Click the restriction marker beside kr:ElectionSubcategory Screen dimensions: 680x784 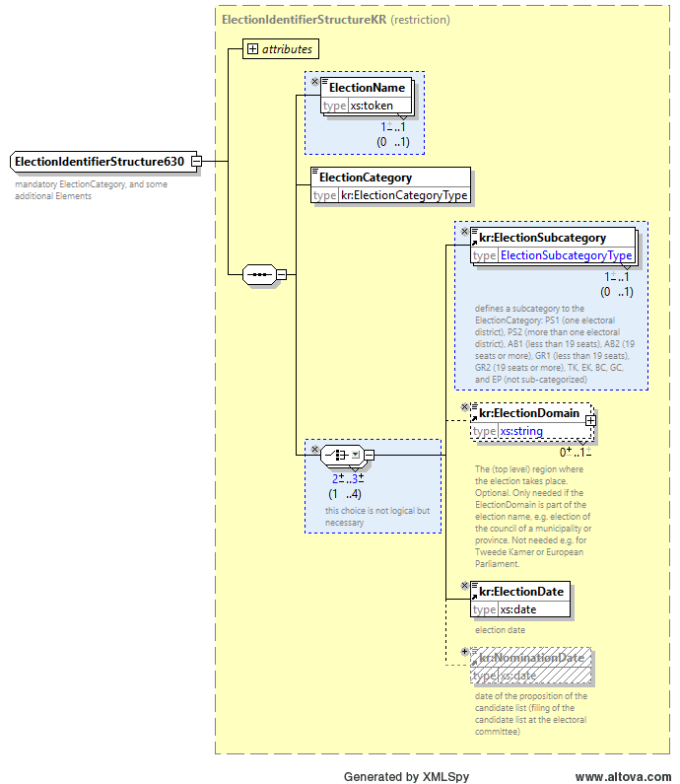pyautogui.click(x=464, y=231)
